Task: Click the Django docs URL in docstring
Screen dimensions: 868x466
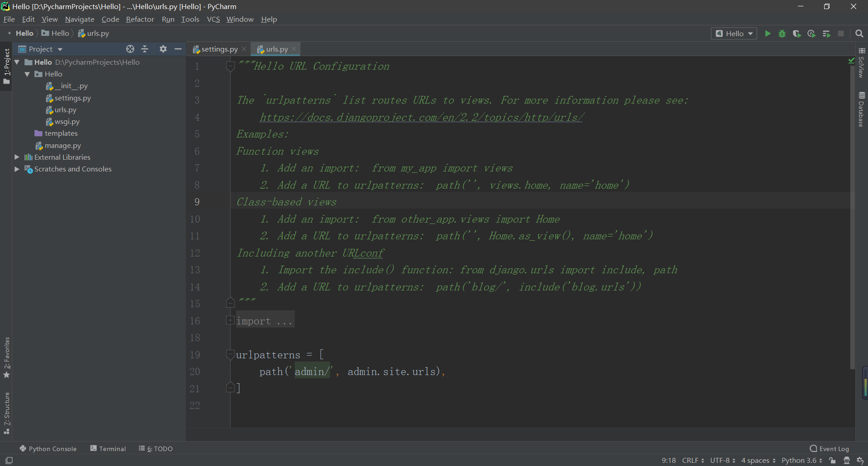Action: coord(421,117)
